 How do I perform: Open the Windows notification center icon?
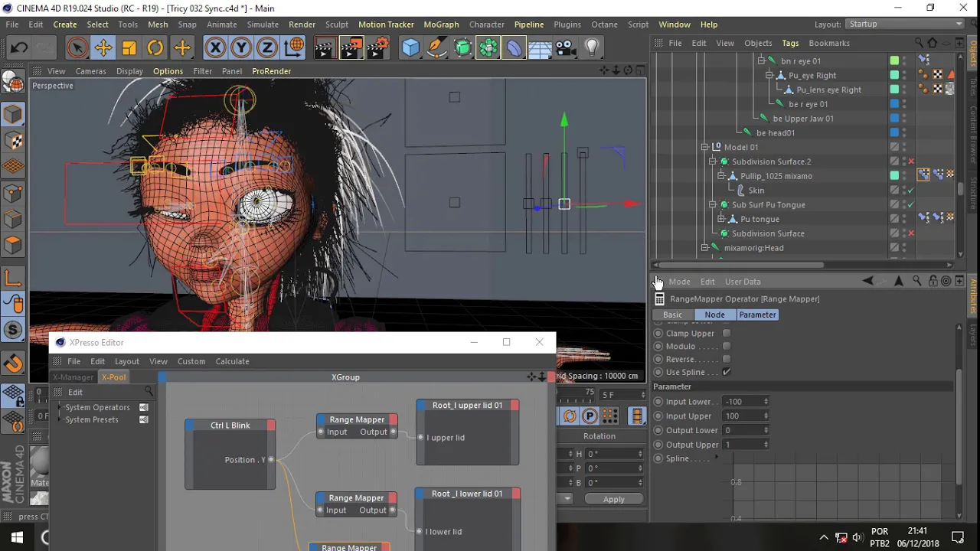tap(957, 537)
